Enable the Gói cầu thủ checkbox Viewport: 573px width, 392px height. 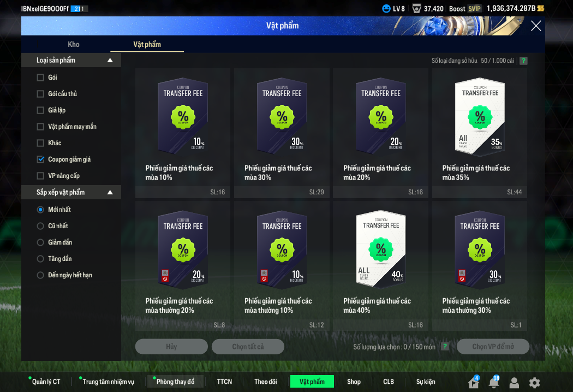click(40, 94)
